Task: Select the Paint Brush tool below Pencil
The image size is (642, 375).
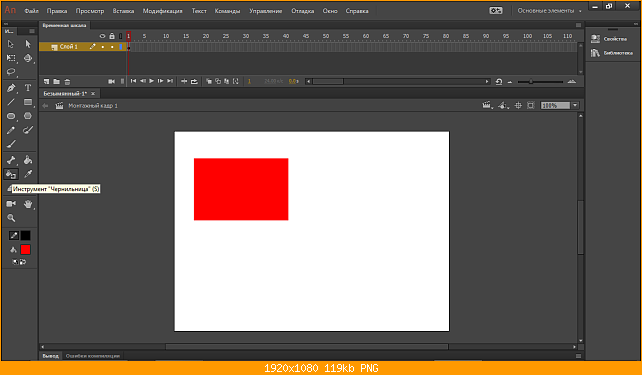Action: 11,144
